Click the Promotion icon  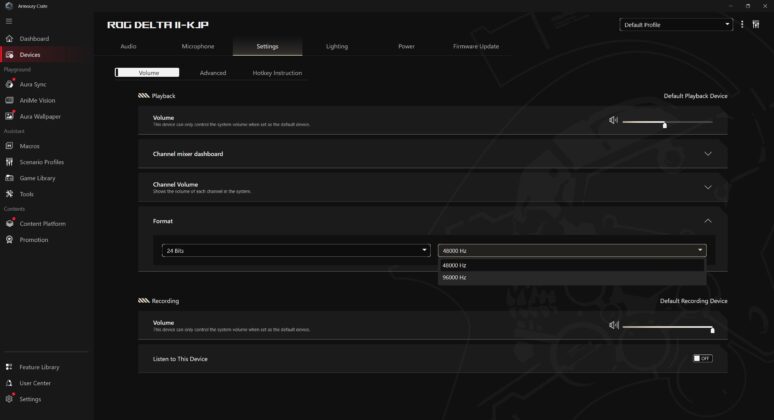tap(9, 240)
